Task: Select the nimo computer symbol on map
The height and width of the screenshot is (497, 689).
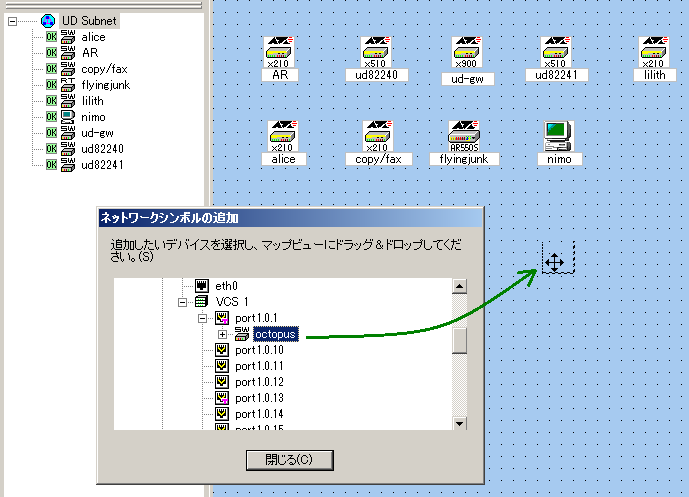Action: (x=558, y=136)
